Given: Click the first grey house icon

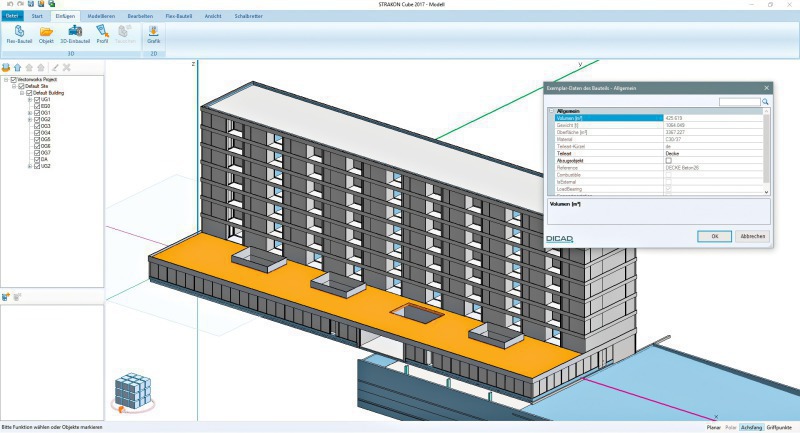Looking at the screenshot, I should point(30,67).
